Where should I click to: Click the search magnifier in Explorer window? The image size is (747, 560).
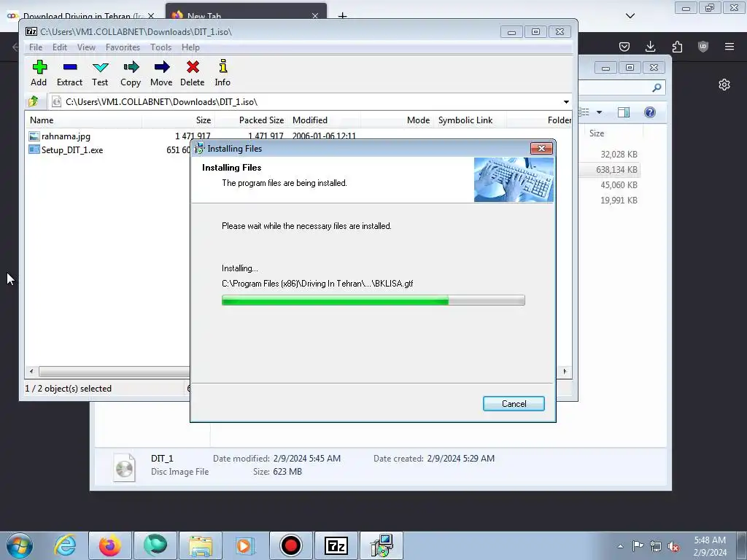click(657, 87)
